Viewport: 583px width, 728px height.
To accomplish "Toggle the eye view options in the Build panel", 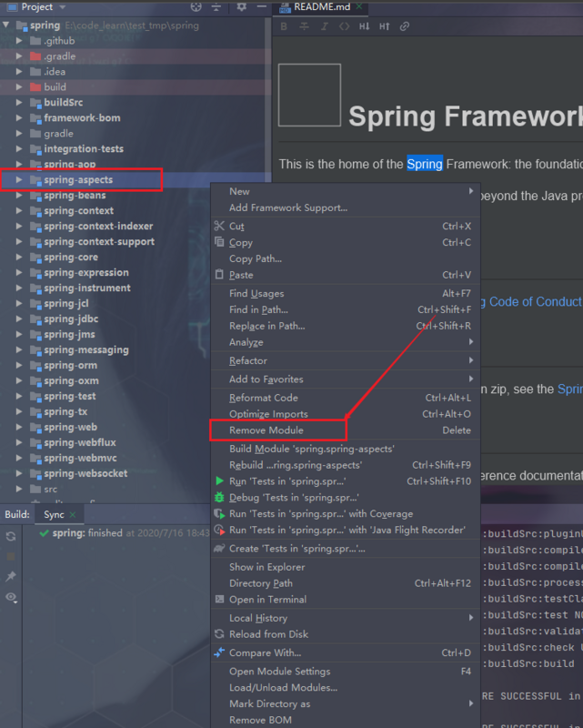I will (11, 597).
